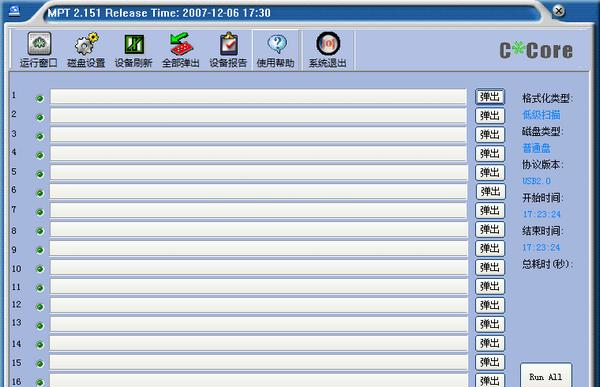Click the C*Core logo
This screenshot has width=600, height=387.
pos(536,51)
